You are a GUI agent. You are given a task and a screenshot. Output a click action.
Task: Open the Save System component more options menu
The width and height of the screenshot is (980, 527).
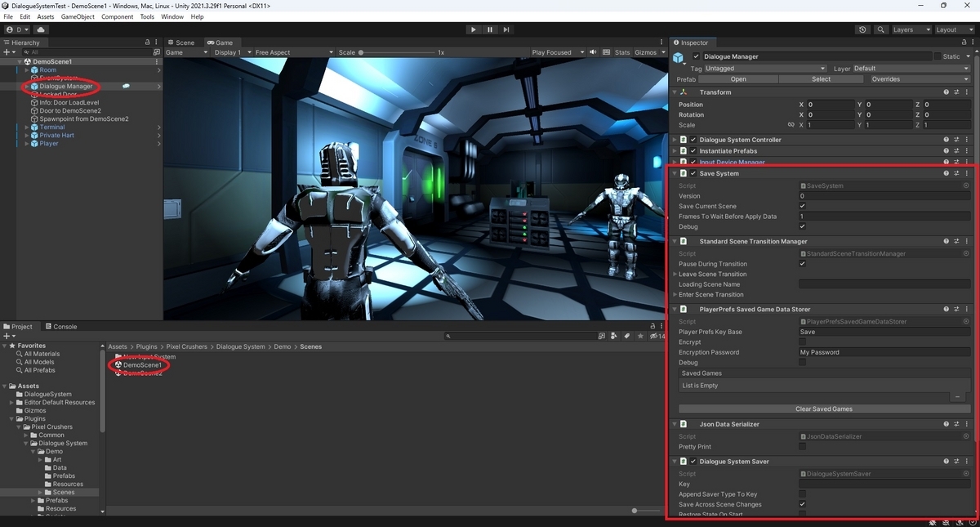(x=967, y=173)
